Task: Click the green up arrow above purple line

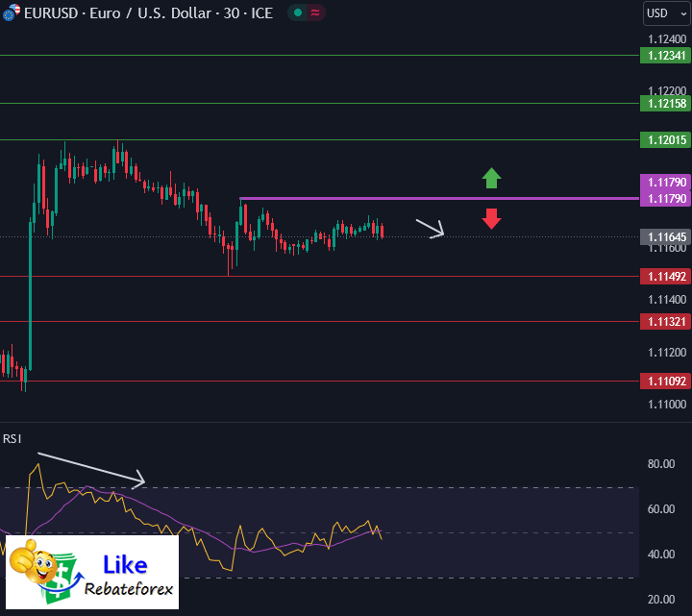Action: pos(491,178)
